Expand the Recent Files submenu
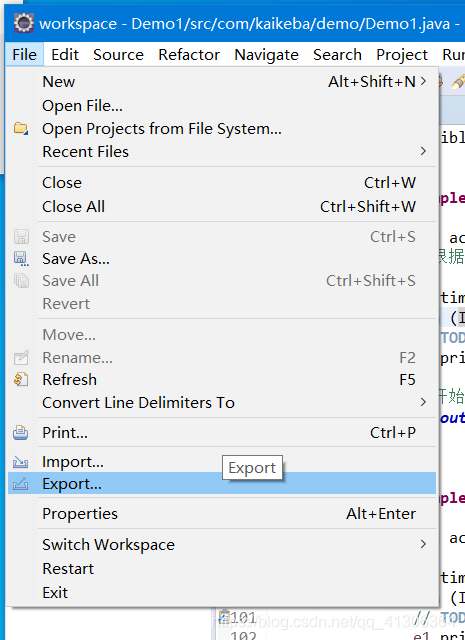Viewport: 465px width, 640px height. click(x=423, y=151)
